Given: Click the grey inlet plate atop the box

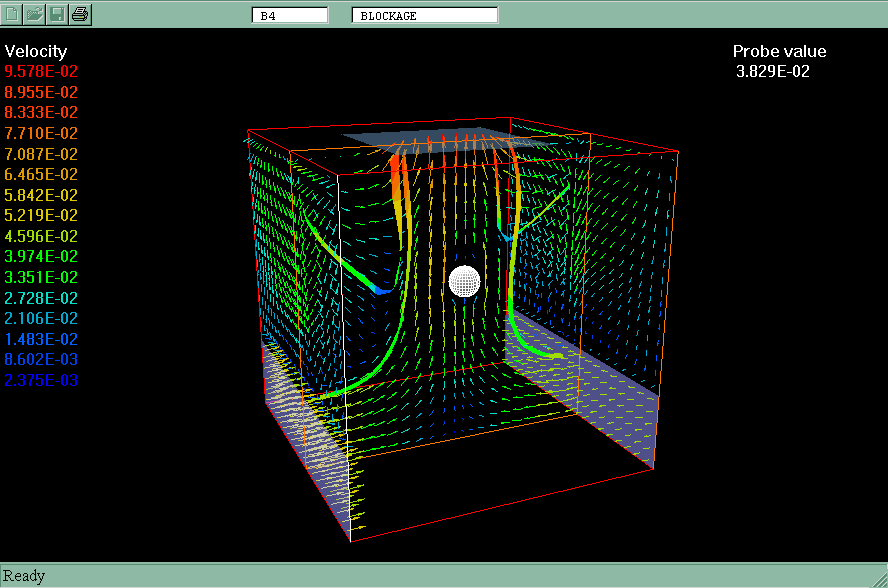Looking at the screenshot, I should point(440,142).
